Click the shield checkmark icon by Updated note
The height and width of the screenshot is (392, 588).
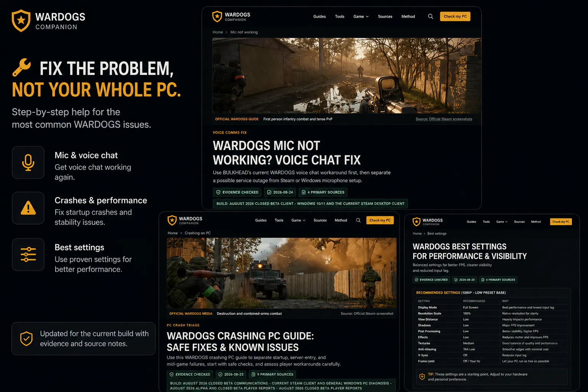(26, 338)
